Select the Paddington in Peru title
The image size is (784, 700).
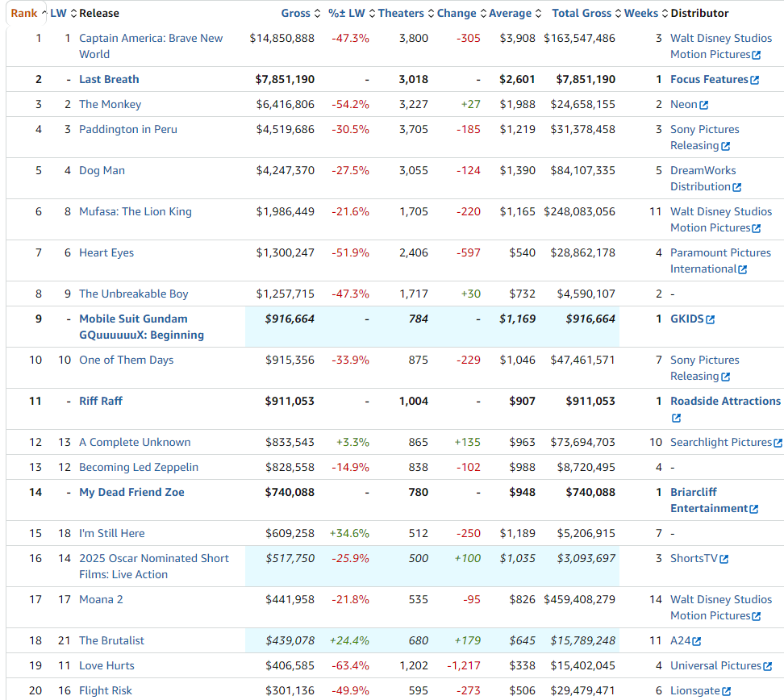coord(127,129)
